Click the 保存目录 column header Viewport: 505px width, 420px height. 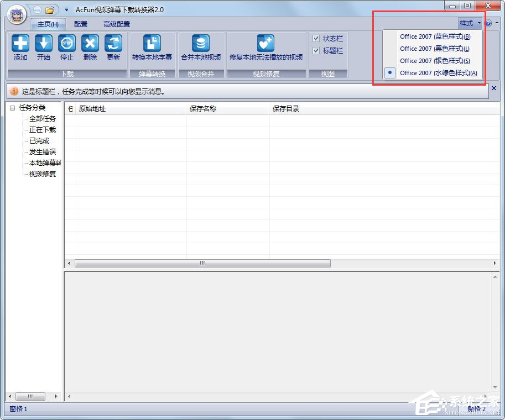(384, 109)
